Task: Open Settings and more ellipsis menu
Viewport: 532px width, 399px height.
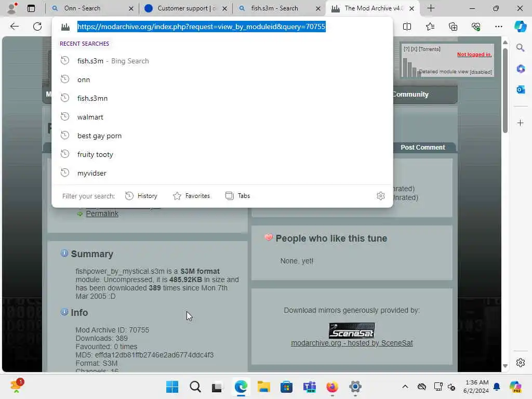Action: 498,26
